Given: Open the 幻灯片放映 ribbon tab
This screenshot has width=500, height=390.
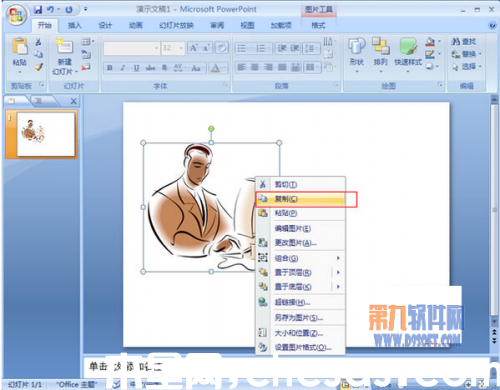Looking at the screenshot, I should [176, 25].
